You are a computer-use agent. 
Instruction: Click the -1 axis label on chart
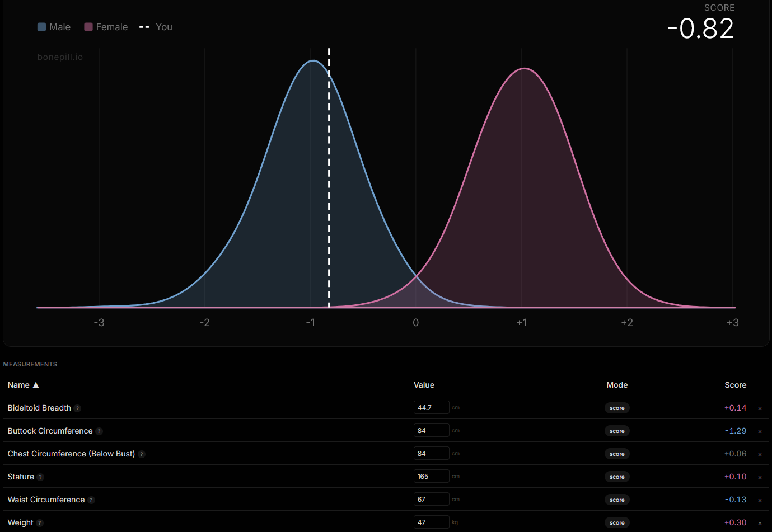(310, 323)
